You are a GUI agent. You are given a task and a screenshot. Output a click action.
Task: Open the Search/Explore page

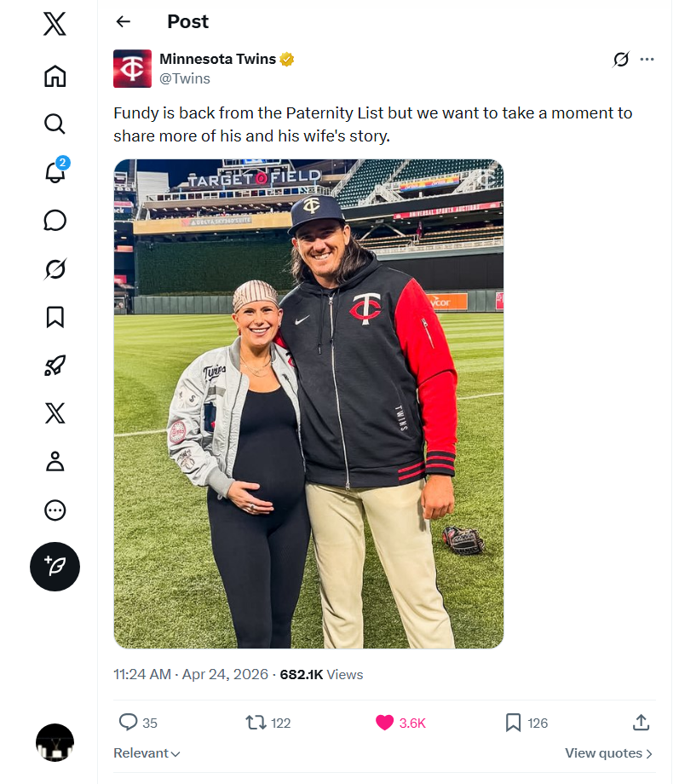tap(55, 124)
